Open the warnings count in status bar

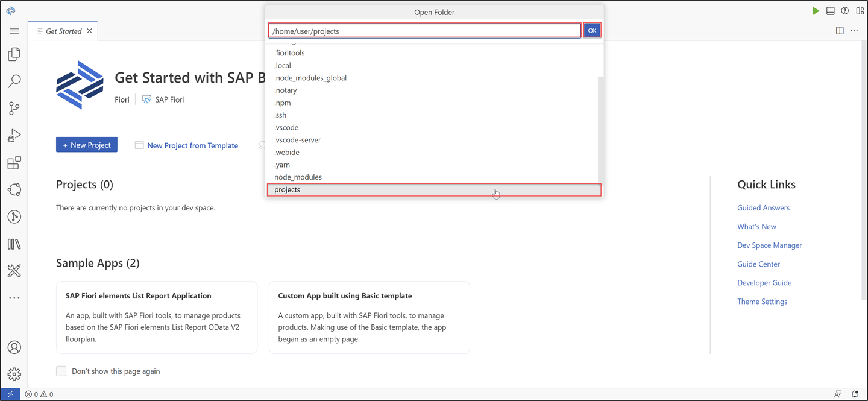tap(47, 394)
